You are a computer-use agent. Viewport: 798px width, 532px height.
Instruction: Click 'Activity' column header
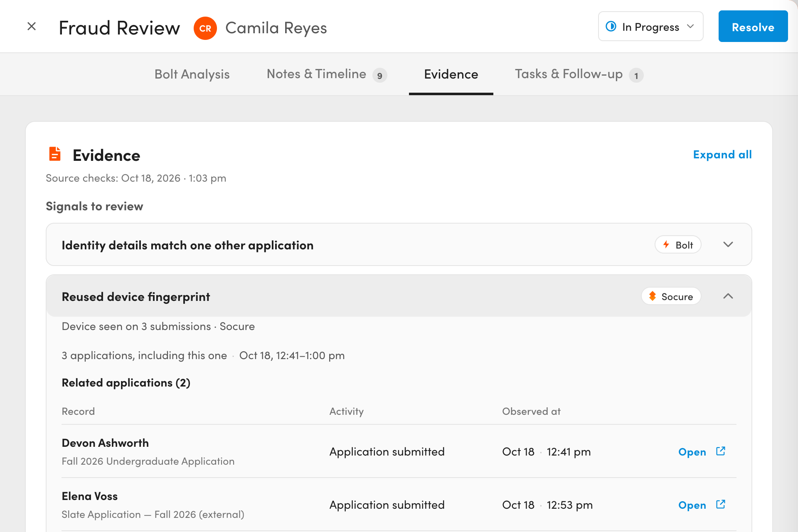click(x=346, y=411)
